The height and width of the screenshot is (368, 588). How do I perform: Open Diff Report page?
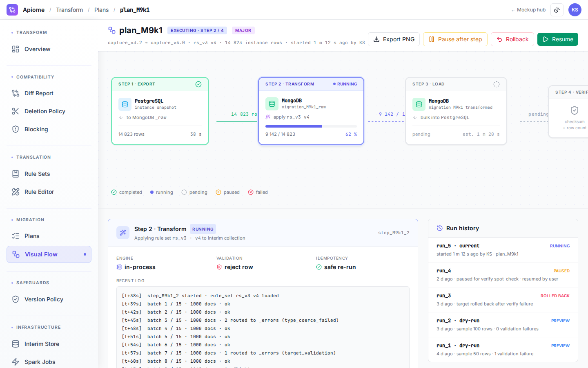click(x=49, y=93)
